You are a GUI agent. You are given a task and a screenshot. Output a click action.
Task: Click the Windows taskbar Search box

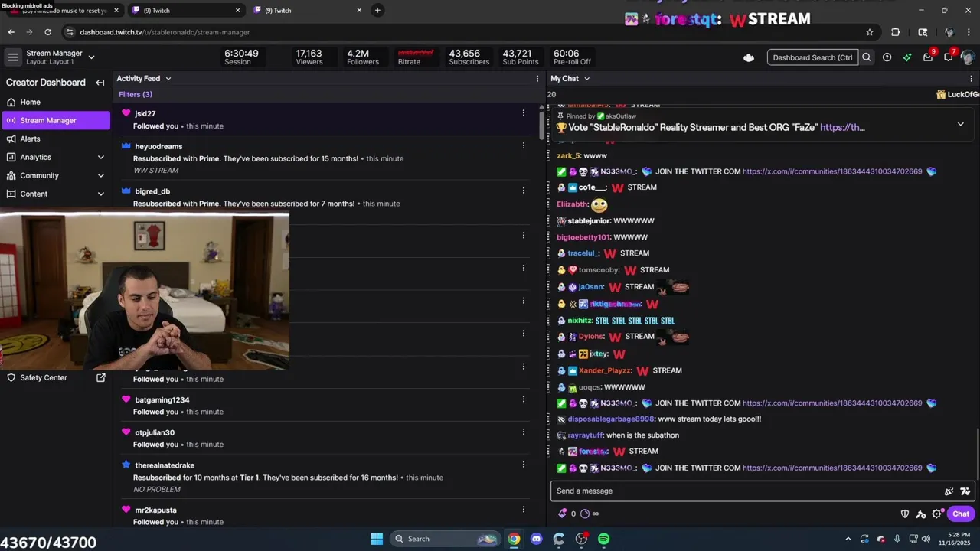pyautogui.click(x=444, y=539)
